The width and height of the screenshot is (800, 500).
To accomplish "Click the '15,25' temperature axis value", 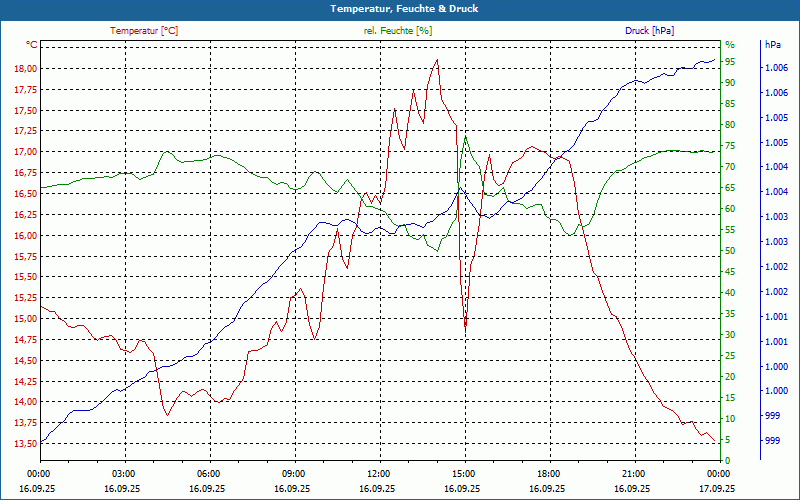I will point(27,298).
